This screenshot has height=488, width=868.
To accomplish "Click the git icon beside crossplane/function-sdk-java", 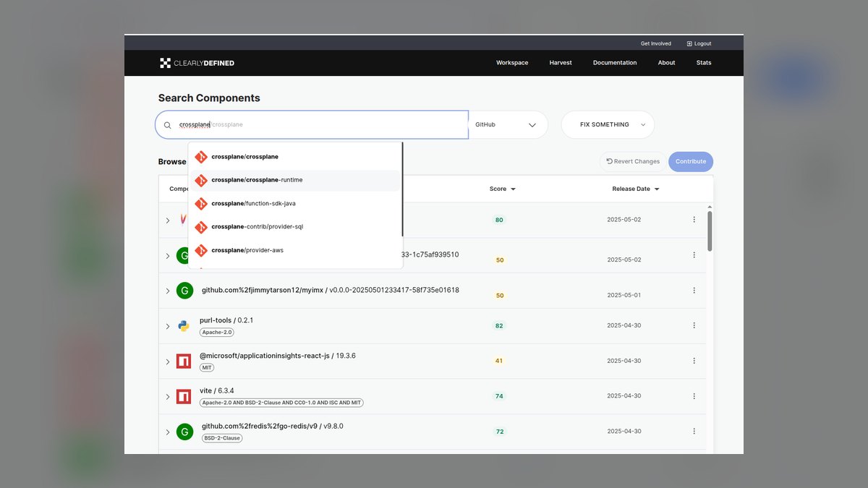I will [x=201, y=204].
